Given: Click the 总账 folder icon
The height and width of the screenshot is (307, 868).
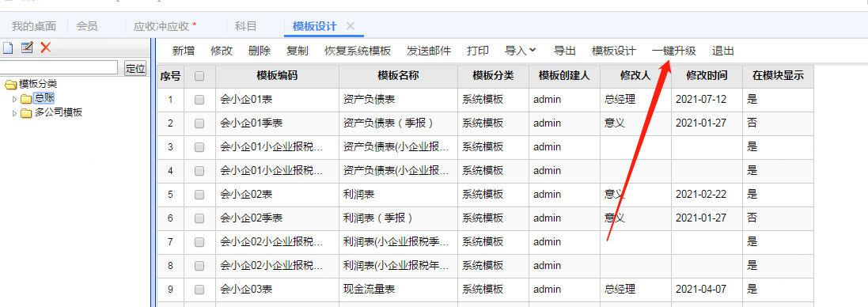Looking at the screenshot, I should point(27,99).
